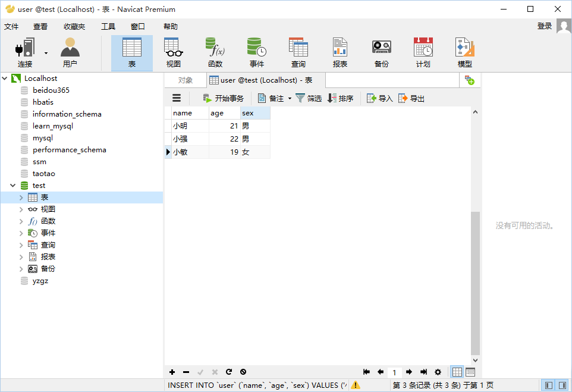This screenshot has height=392, width=572.
Task: Open the 计划 schedule section
Action: pyautogui.click(x=423, y=53)
